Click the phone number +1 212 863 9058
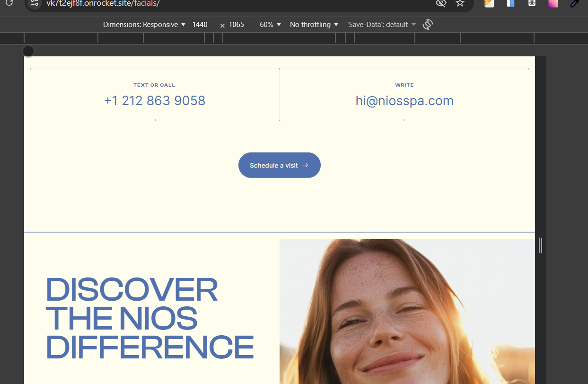The image size is (588, 384). click(155, 101)
